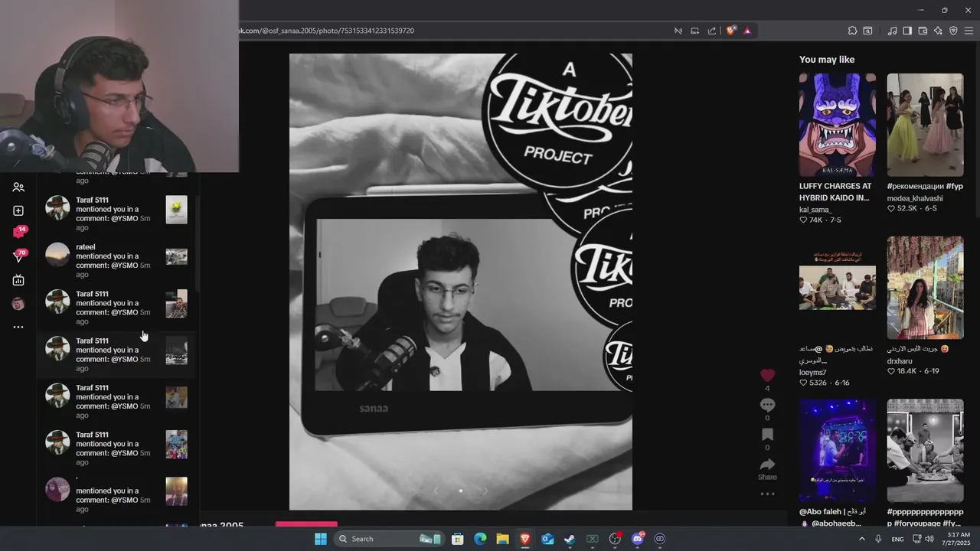Open Brave VPN shield icon
This screenshot has height=551, width=980.
pos(953,31)
